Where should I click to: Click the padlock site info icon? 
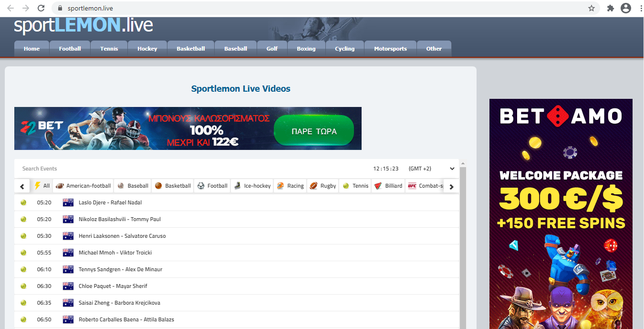pos(60,8)
